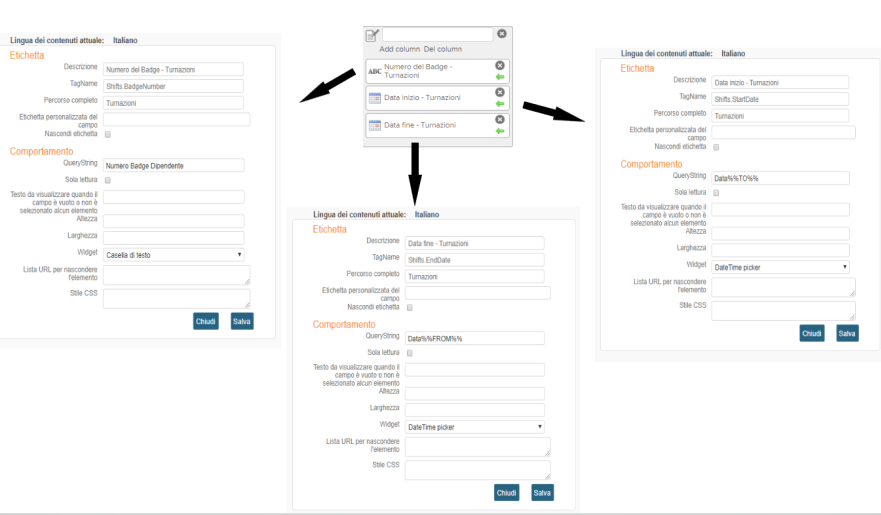The image size is (881, 515).
Task: Click green arrow on Numero del Badge row
Action: (499, 77)
